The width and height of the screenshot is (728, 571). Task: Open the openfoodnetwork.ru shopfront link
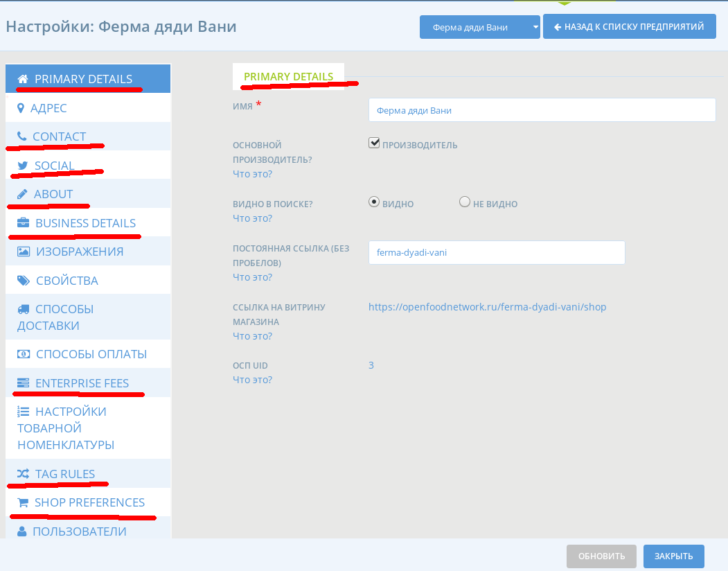487,307
